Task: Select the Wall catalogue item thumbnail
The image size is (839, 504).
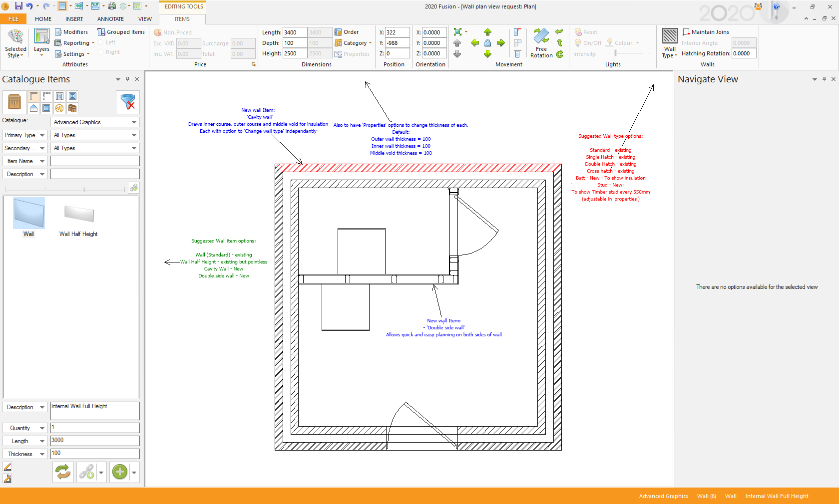Action: coord(29,217)
